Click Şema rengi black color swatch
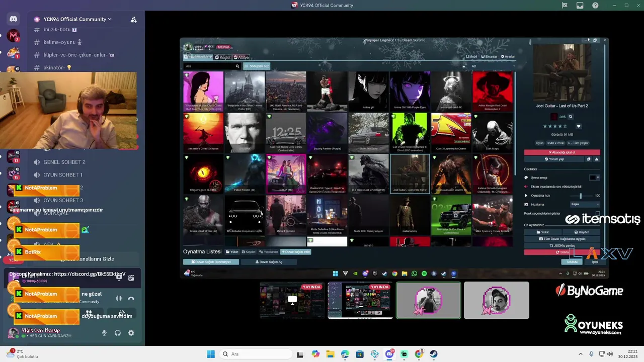 (x=592, y=177)
